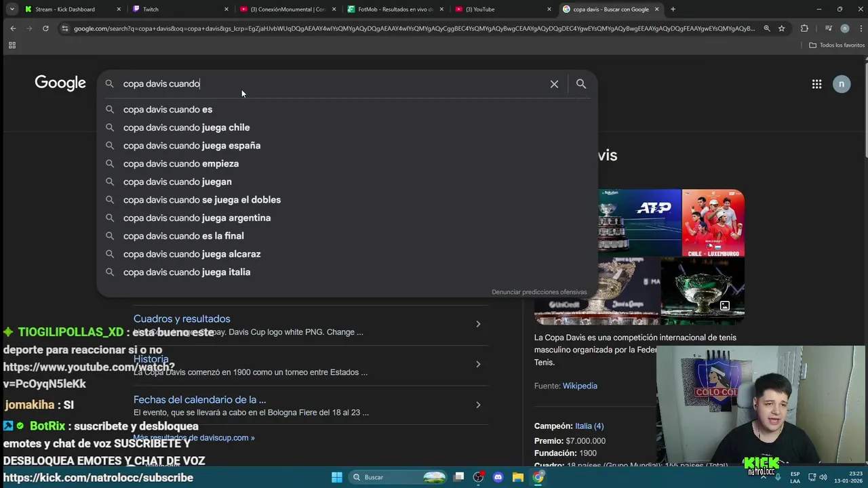Open a new browser tab

tap(673, 9)
